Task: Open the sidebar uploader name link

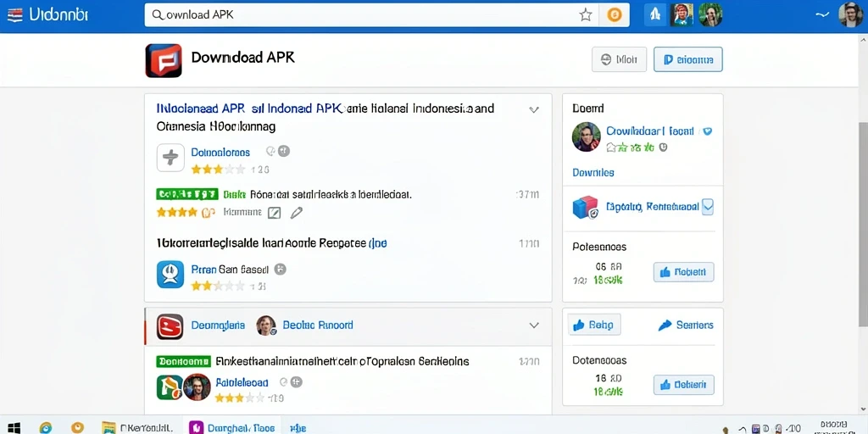Action: (650, 131)
